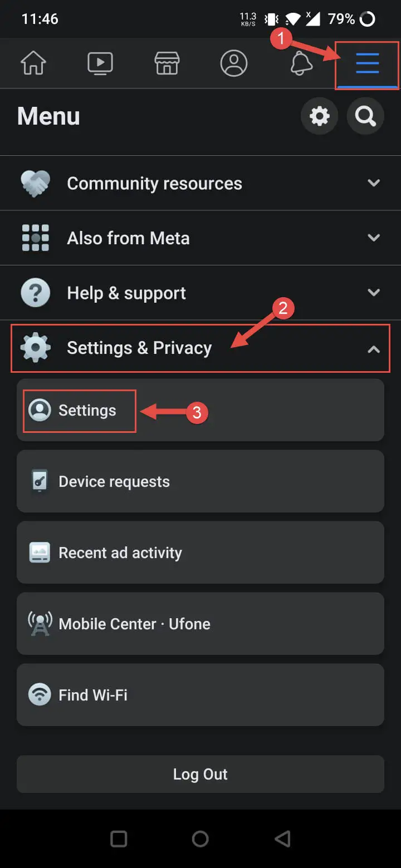This screenshot has height=868, width=401.
Task: Open the Profile tab icon
Action: (234, 63)
